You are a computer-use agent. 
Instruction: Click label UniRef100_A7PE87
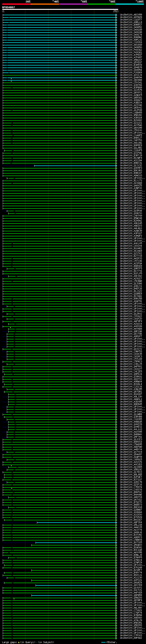[x=131, y=55]
